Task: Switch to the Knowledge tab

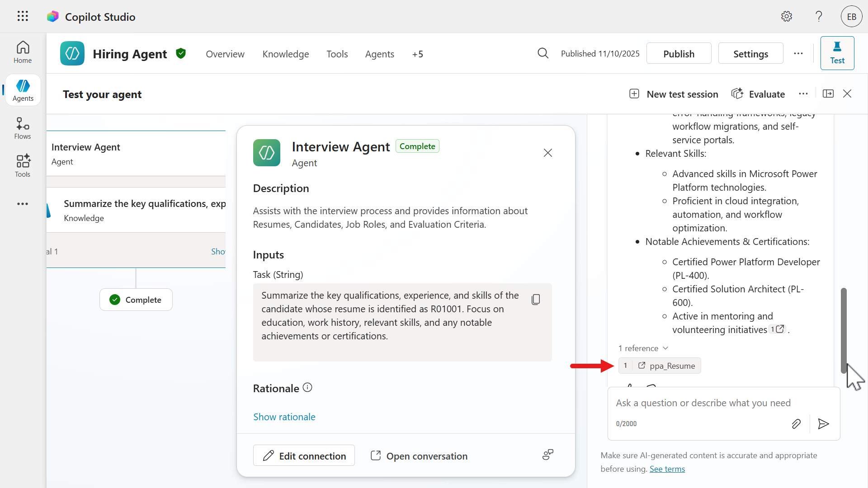Action: [x=285, y=54]
